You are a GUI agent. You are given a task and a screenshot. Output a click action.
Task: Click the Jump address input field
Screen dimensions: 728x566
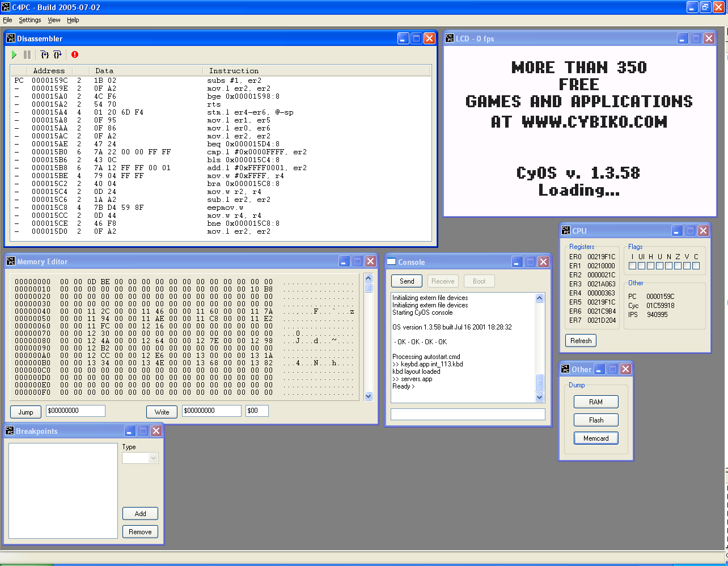click(75, 411)
